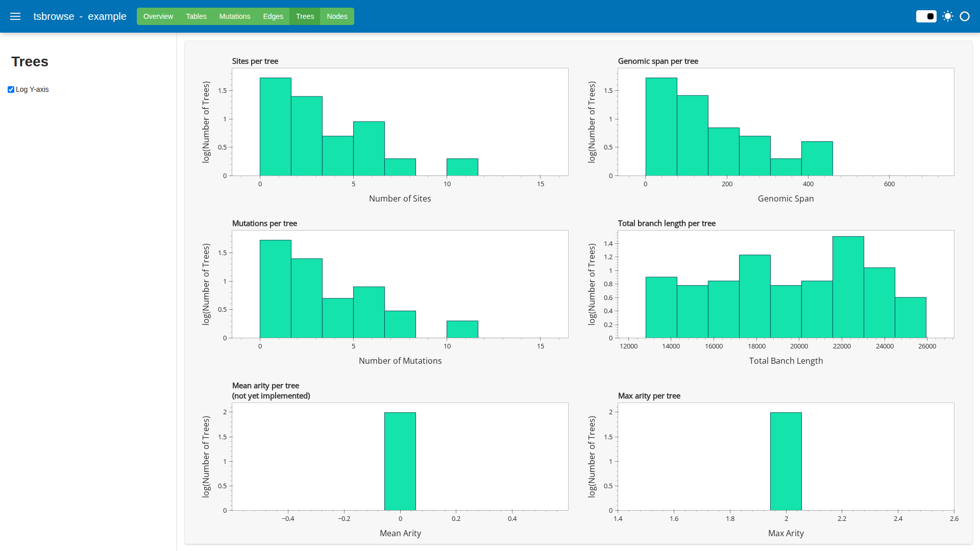Click tallest bar in Sites per tree
Image resolution: width=980 pixels, height=551 pixels.
point(275,127)
